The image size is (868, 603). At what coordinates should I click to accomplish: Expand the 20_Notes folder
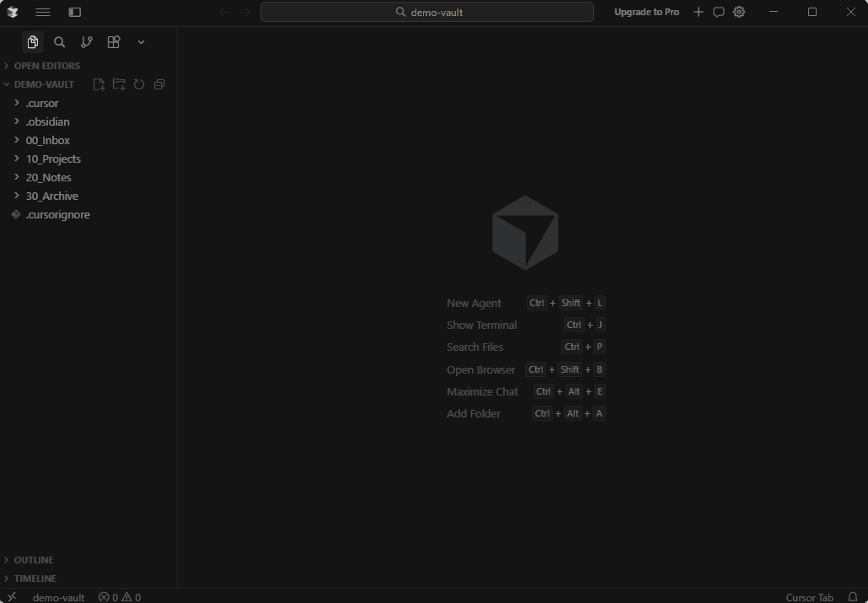(88, 177)
